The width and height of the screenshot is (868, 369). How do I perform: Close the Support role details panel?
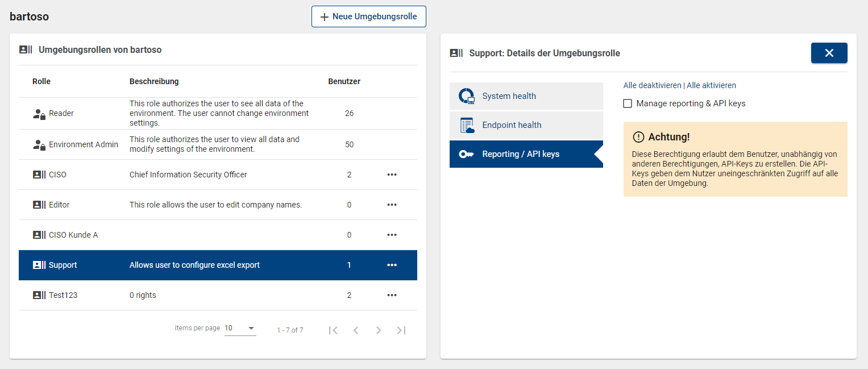click(829, 53)
